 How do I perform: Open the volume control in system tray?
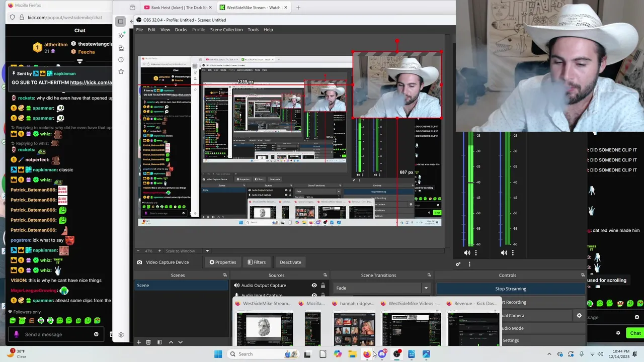click(600, 354)
